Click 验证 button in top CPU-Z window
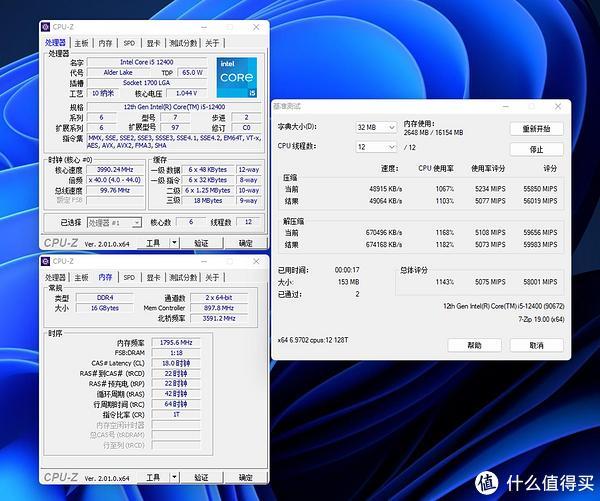 click(201, 243)
